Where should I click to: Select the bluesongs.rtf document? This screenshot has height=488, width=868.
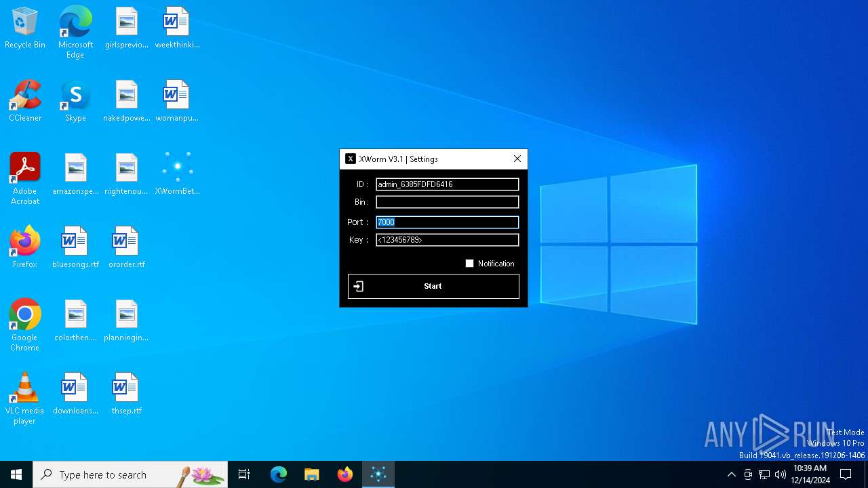75,248
